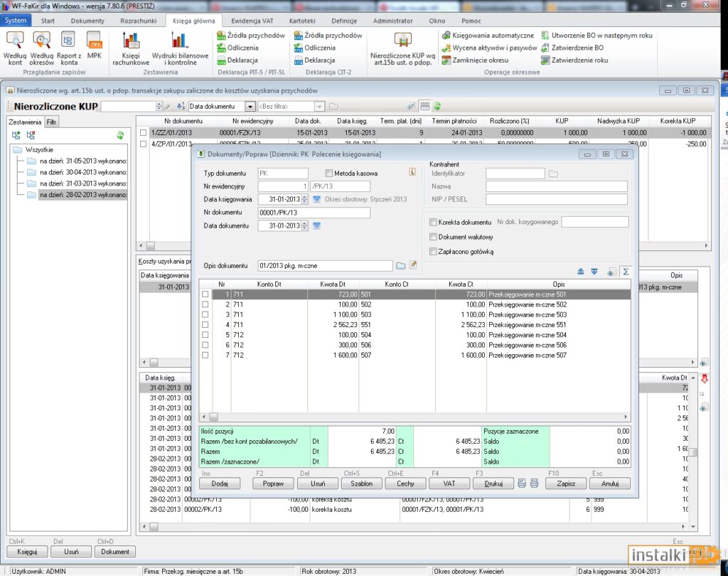Open calendar icon next to Data księgowania
This screenshot has height=576, width=728.
pyautogui.click(x=317, y=199)
